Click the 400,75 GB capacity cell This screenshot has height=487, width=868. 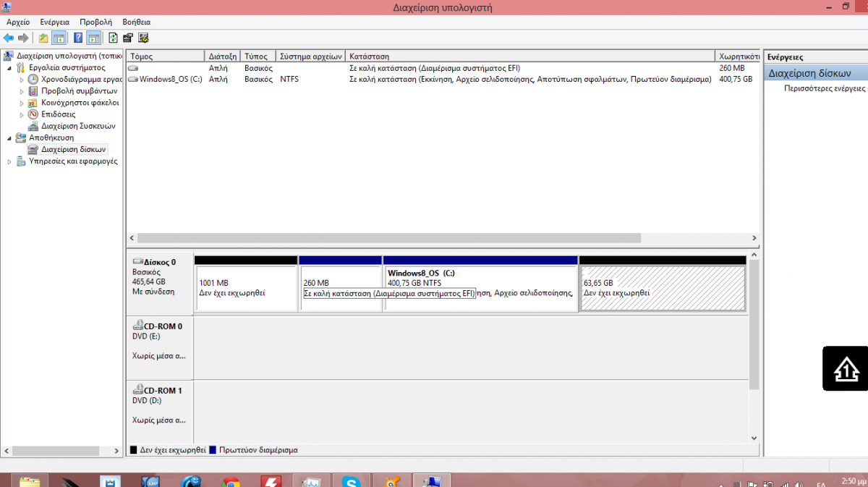[x=736, y=80]
